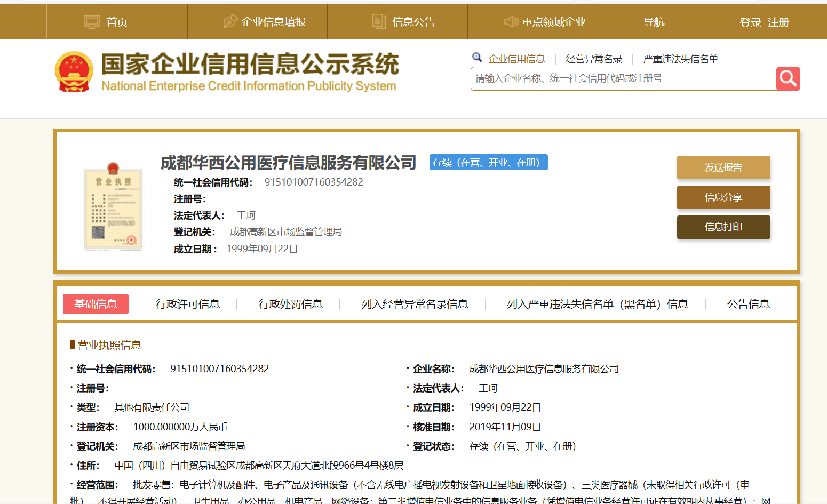Screen dimensions: 827x504
Task: Click the 登记状态 value 存续（在营、开业、在册）
Action: [523, 446]
